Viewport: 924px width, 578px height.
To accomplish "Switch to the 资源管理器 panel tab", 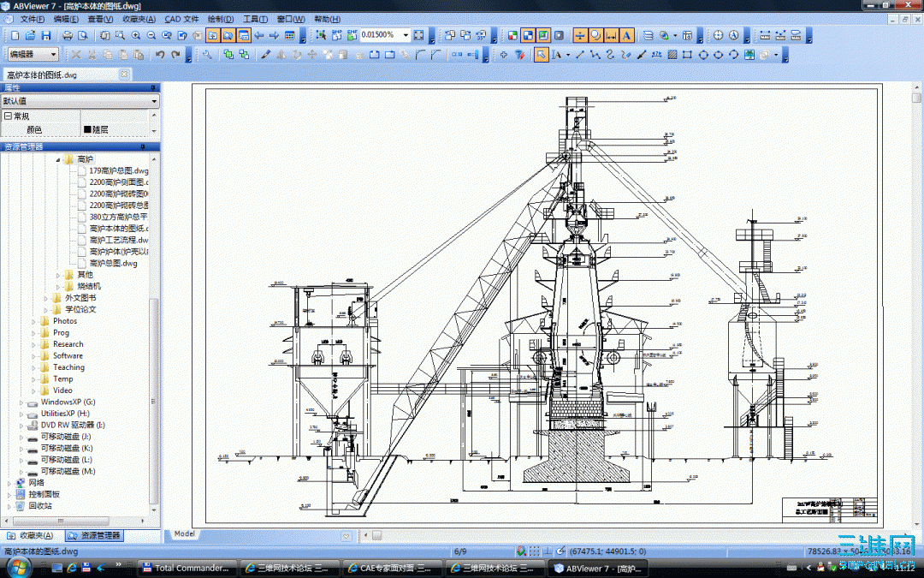I will [94, 535].
